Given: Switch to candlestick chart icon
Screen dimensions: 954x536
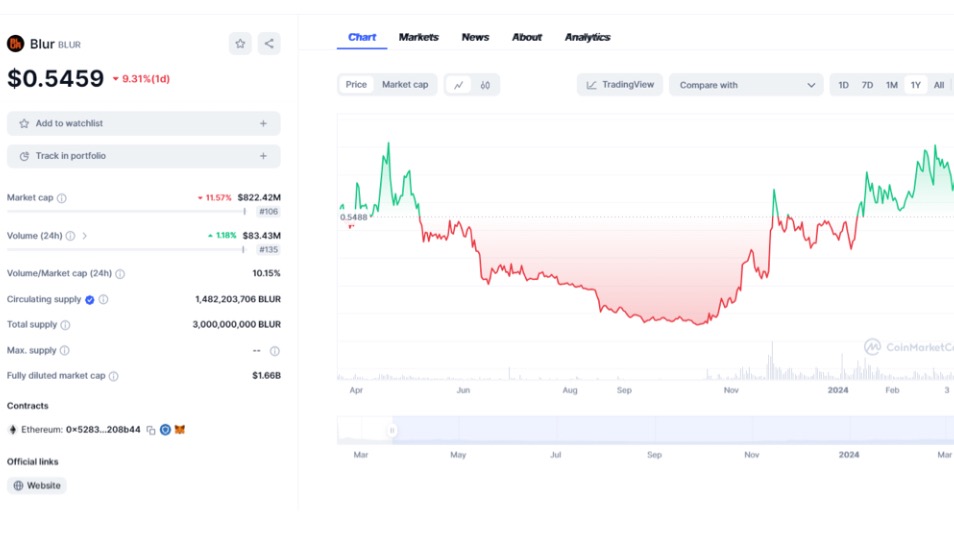Looking at the screenshot, I should tap(485, 85).
